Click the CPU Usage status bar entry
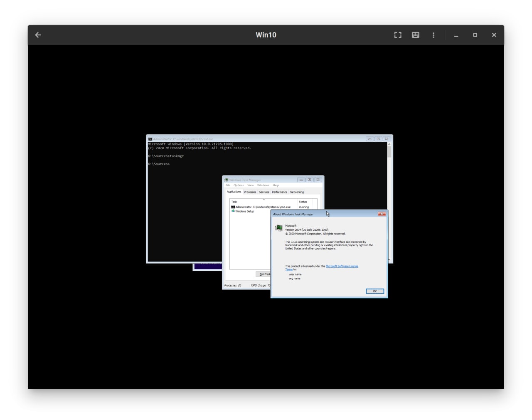Image resolution: width=532 pixels, height=420 pixels. point(261,285)
